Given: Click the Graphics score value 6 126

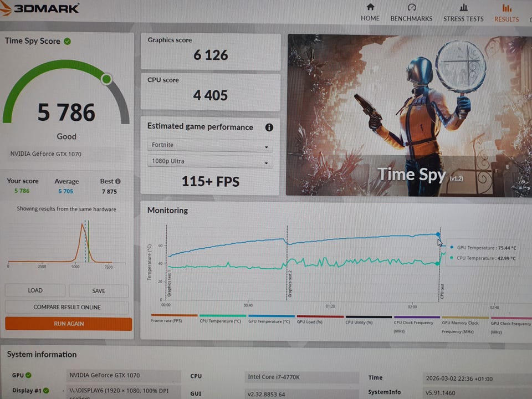Looking at the screenshot, I should point(211,55).
